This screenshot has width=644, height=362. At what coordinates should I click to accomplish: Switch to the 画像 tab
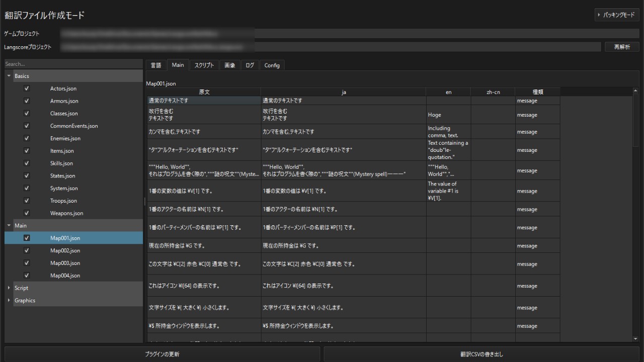click(x=230, y=65)
